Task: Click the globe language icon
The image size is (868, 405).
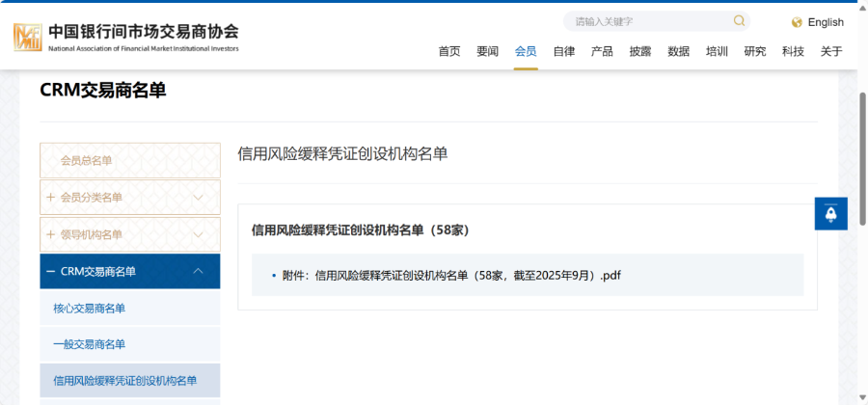Action: tap(797, 22)
